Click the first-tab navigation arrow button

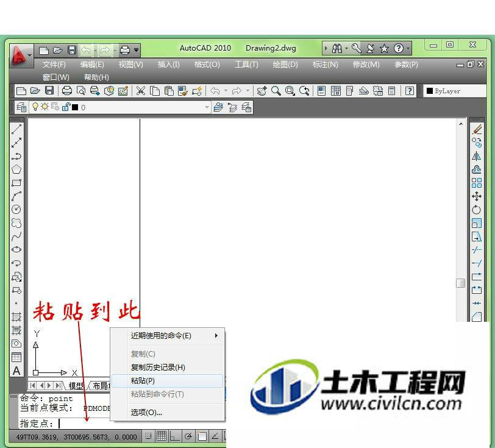click(32, 385)
